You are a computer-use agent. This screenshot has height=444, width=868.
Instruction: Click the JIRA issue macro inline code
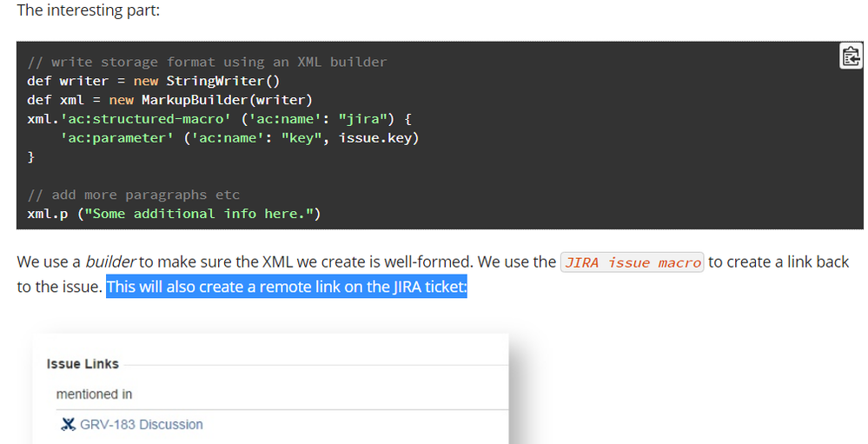click(633, 262)
